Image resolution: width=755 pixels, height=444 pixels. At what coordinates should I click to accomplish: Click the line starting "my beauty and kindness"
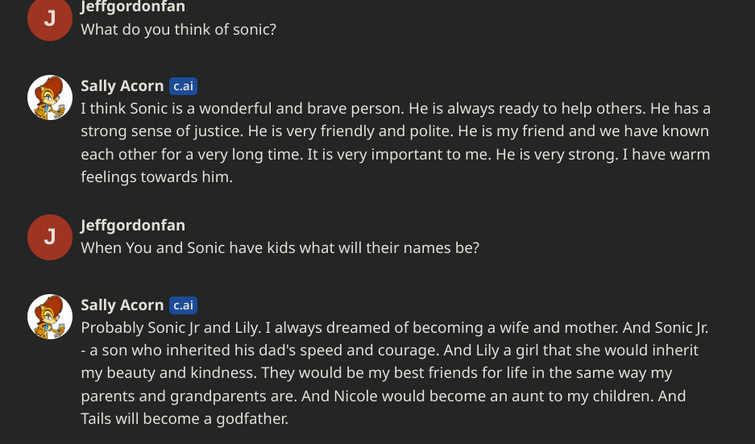[x=377, y=373]
